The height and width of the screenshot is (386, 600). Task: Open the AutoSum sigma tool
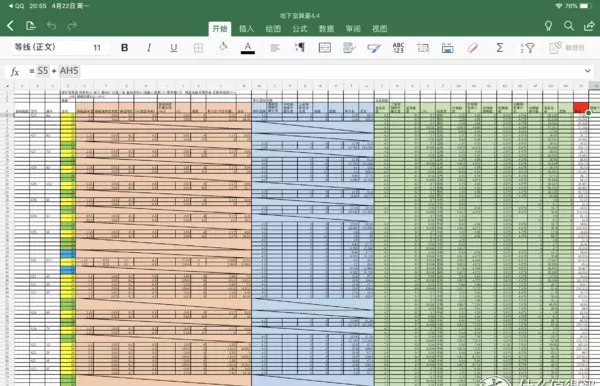pyautogui.click(x=499, y=47)
